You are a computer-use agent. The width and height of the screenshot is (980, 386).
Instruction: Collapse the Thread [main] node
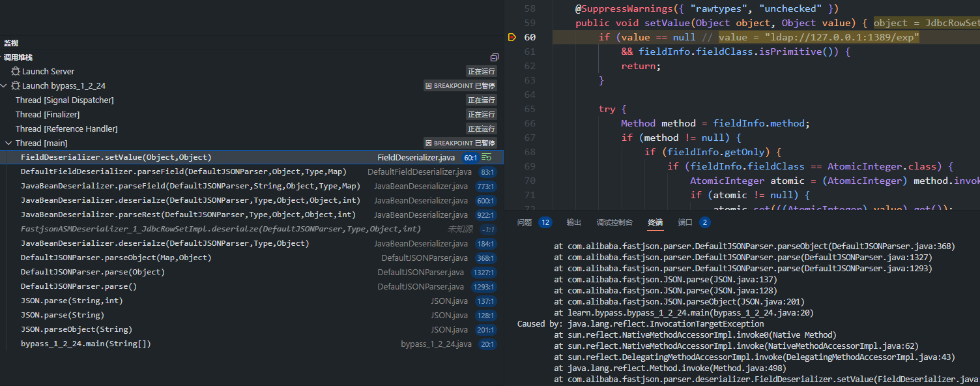click(x=8, y=143)
